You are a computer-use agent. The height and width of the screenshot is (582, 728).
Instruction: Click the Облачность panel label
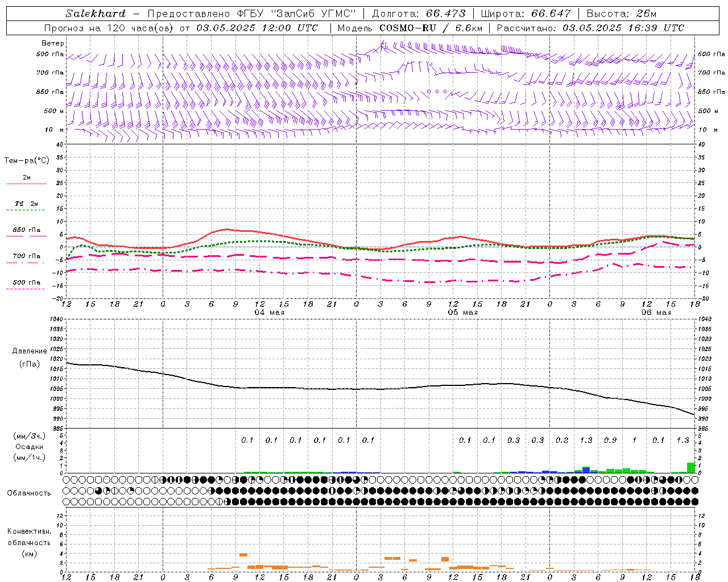29,493
